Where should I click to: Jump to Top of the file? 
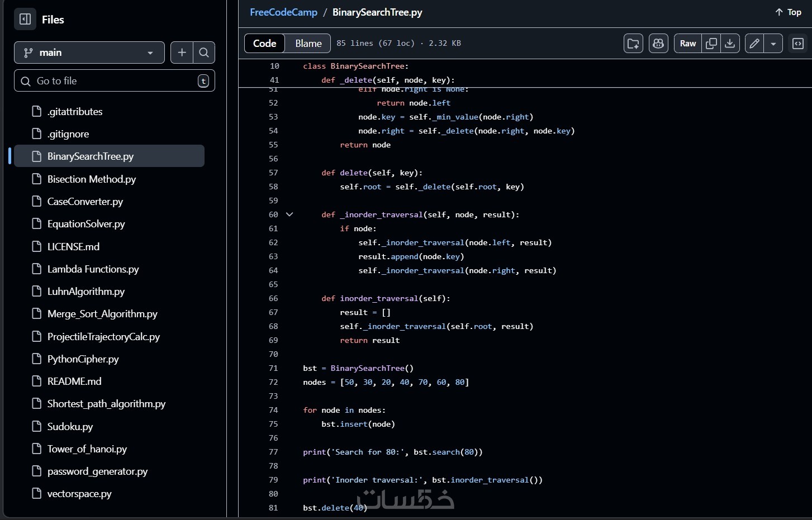click(x=788, y=12)
